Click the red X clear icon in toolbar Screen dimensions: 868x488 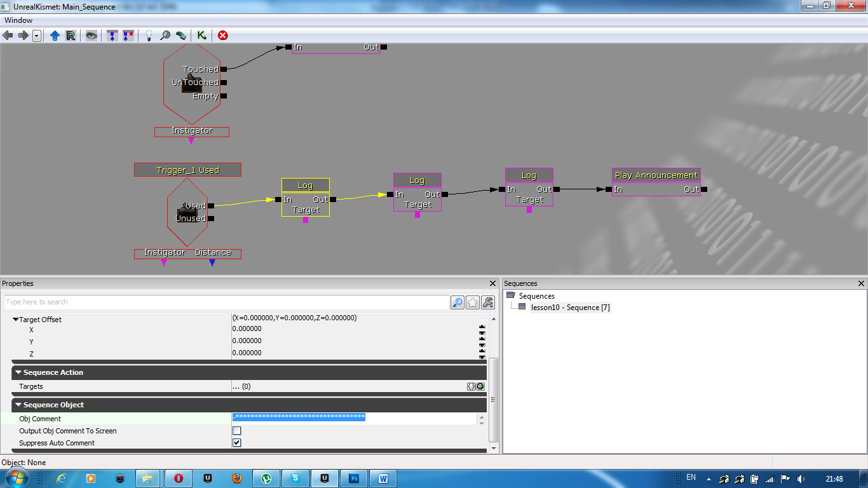pos(222,36)
